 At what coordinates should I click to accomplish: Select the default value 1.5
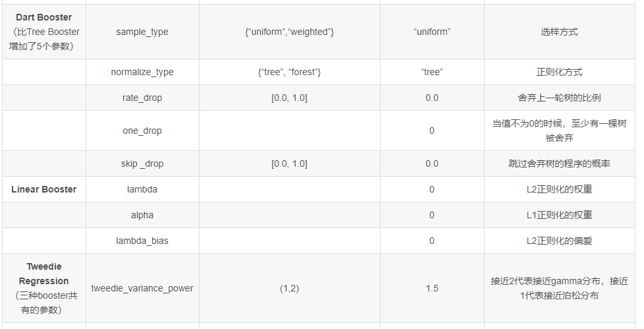point(432,288)
